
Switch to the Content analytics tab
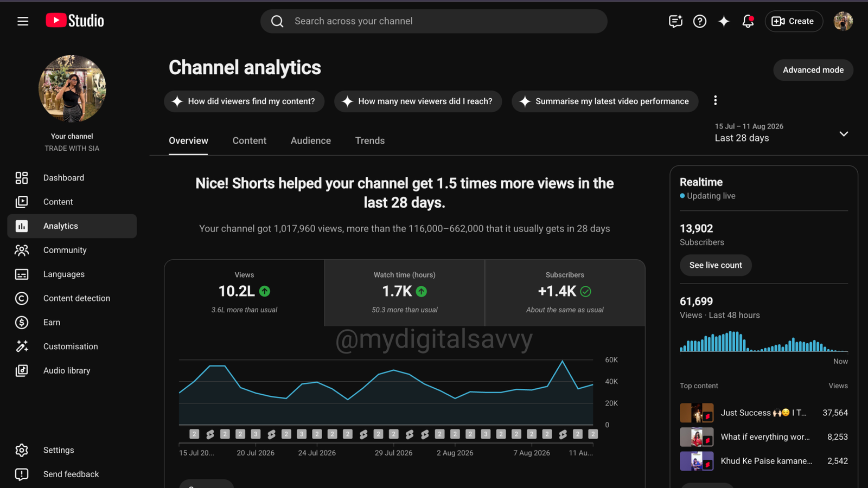tap(250, 140)
